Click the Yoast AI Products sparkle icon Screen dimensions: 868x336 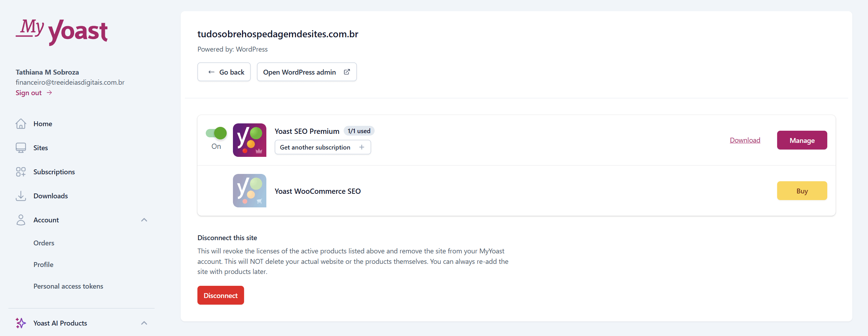(x=21, y=323)
